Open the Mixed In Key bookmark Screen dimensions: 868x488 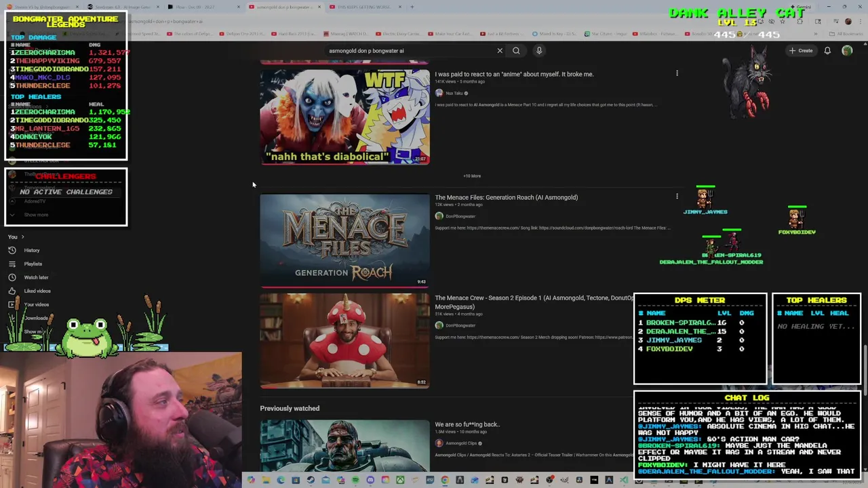555,33
